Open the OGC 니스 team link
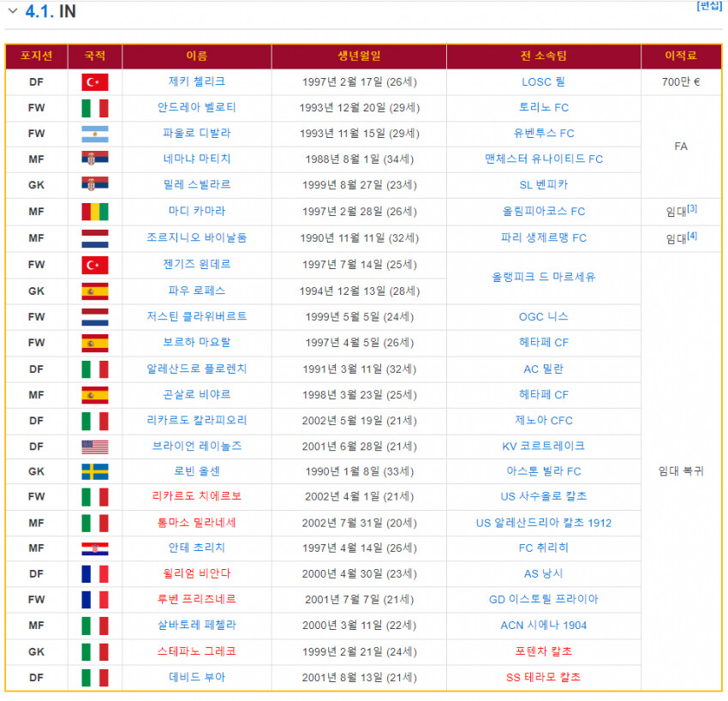The height and width of the screenshot is (701, 728). click(x=543, y=317)
